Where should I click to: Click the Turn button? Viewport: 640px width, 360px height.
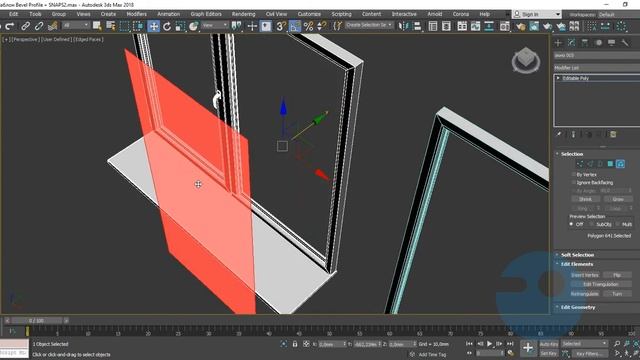(617, 293)
